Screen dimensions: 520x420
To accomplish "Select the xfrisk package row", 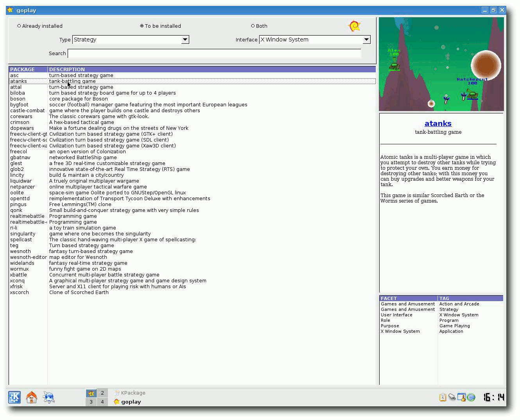I will [192, 287].
